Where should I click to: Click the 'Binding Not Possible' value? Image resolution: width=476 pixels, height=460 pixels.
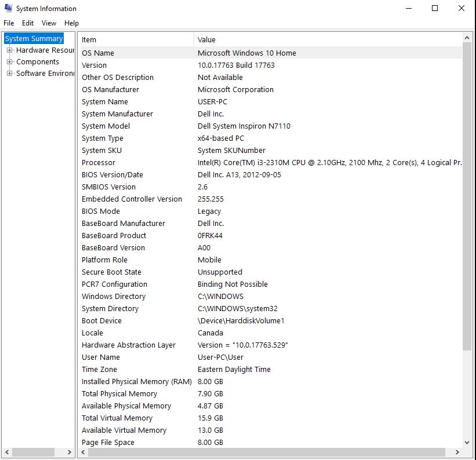[x=232, y=284]
